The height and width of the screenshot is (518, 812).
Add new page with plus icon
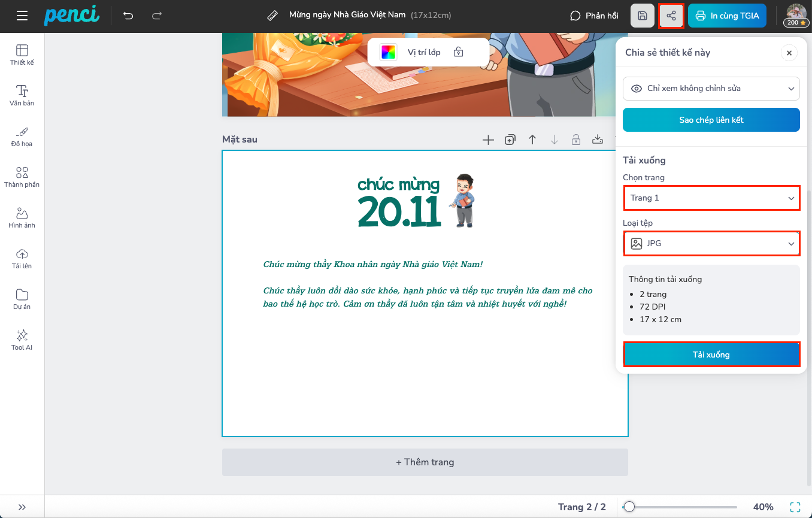488,140
